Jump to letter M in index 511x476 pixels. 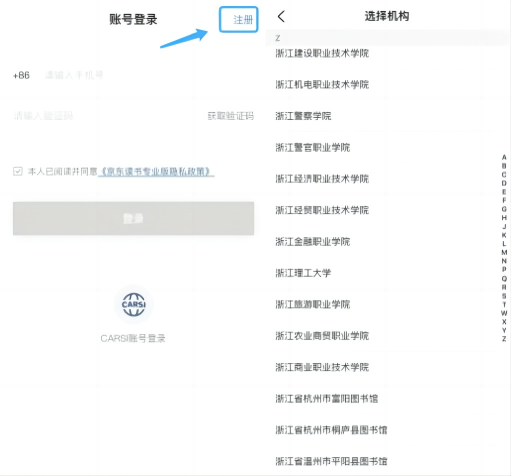[504, 252]
